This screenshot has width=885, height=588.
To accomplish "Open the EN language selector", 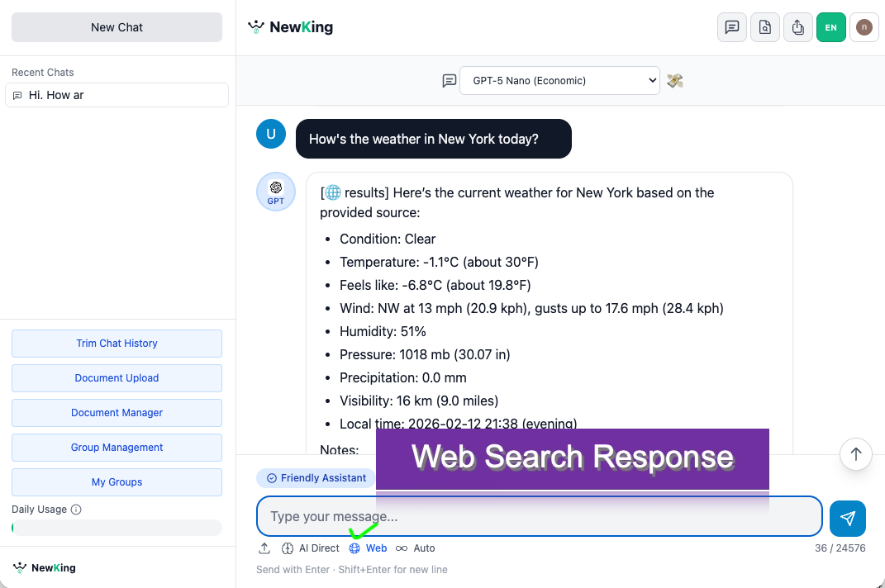I will pos(831,27).
